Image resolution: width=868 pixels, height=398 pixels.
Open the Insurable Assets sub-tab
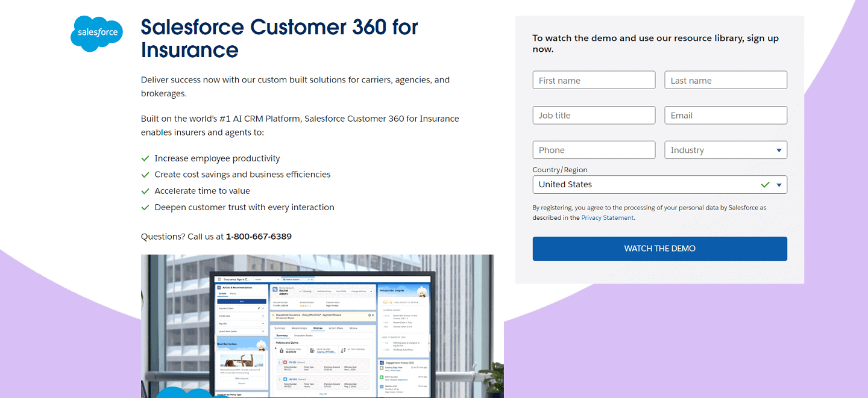304,335
